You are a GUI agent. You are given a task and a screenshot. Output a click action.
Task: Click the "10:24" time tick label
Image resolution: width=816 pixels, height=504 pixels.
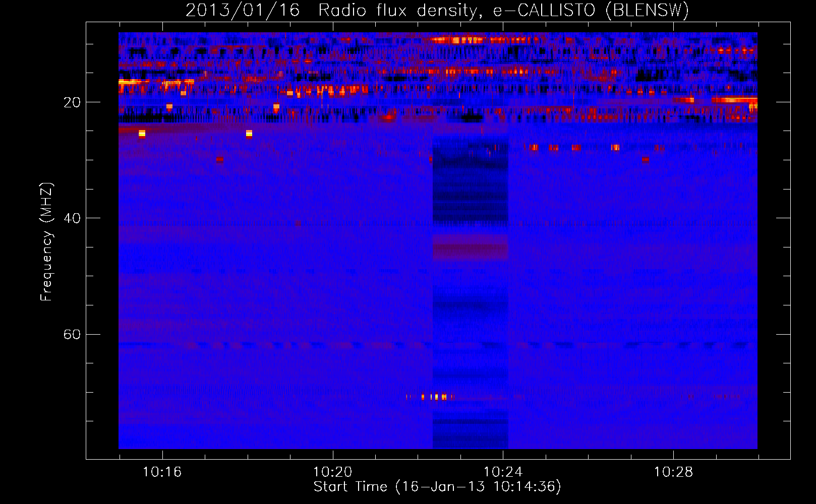[x=503, y=472]
